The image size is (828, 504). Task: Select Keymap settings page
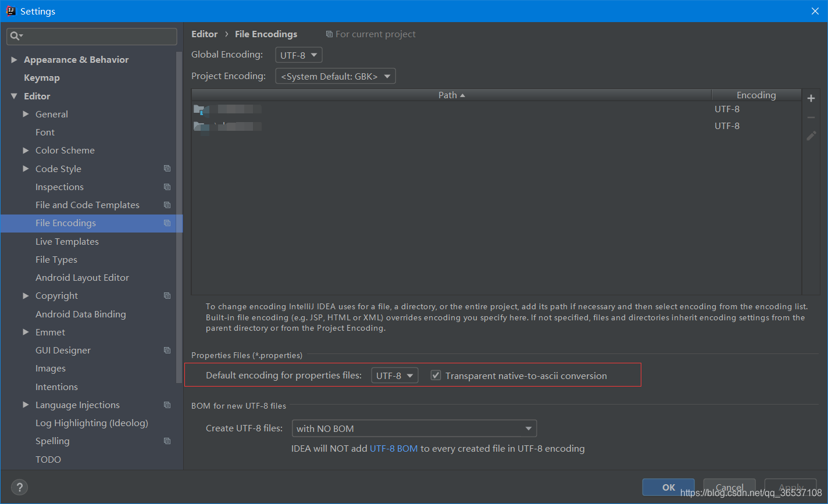42,78
